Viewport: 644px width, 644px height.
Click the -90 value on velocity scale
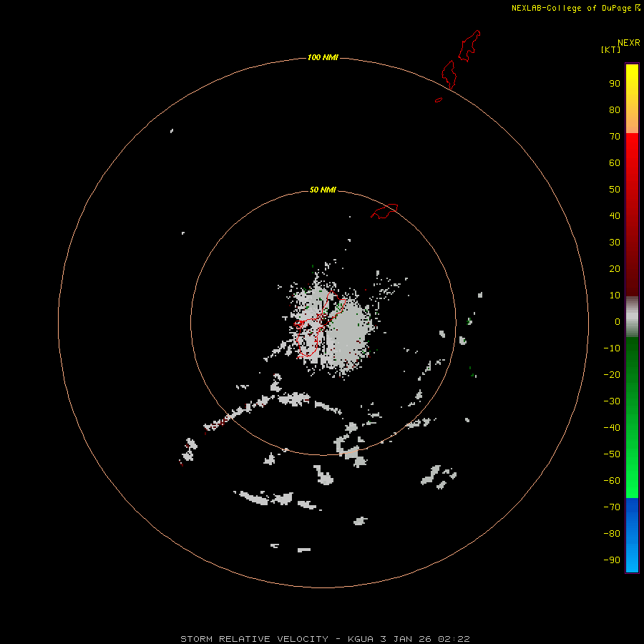pos(612,560)
